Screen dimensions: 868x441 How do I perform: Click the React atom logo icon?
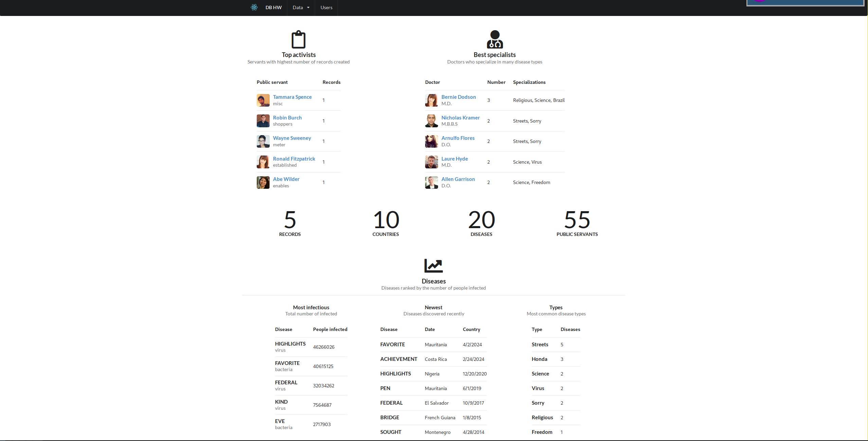pos(254,7)
